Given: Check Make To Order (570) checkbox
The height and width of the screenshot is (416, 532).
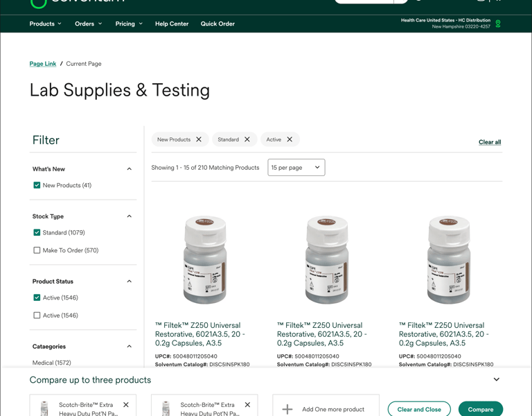Looking at the screenshot, I should click(37, 250).
